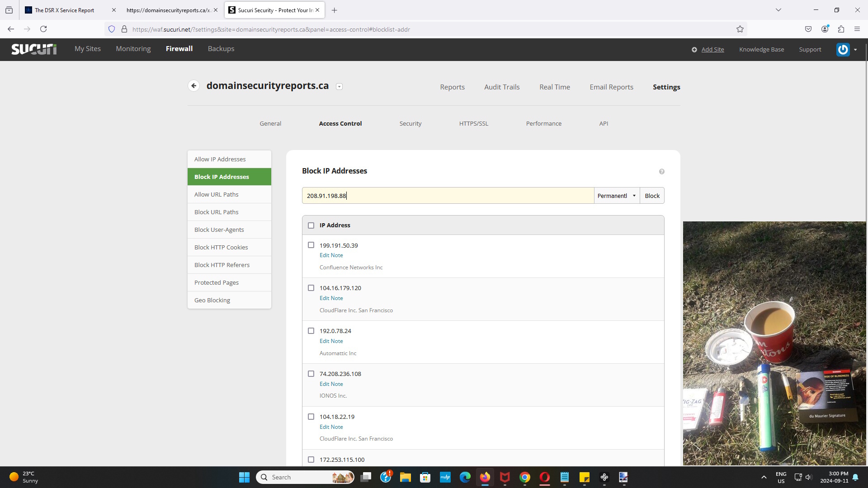Click Edit Note under 104.16.179.120
Screen dimensions: 868x488
click(331, 298)
